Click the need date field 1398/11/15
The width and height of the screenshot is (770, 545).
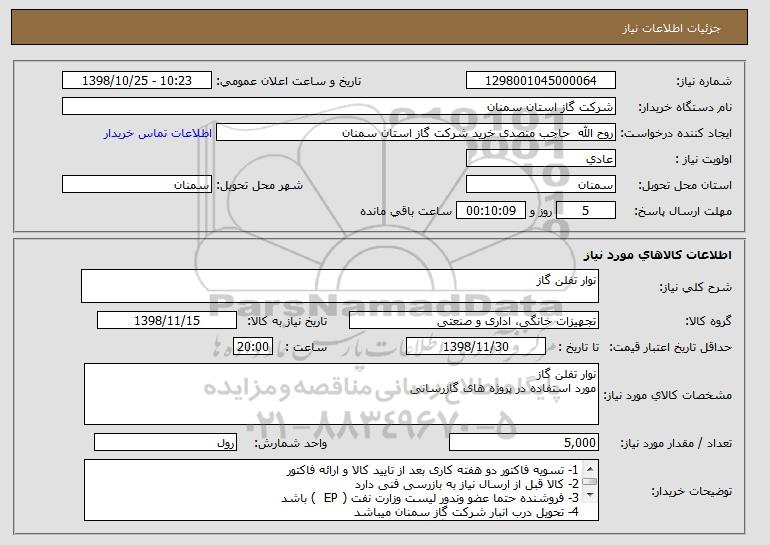167,321
